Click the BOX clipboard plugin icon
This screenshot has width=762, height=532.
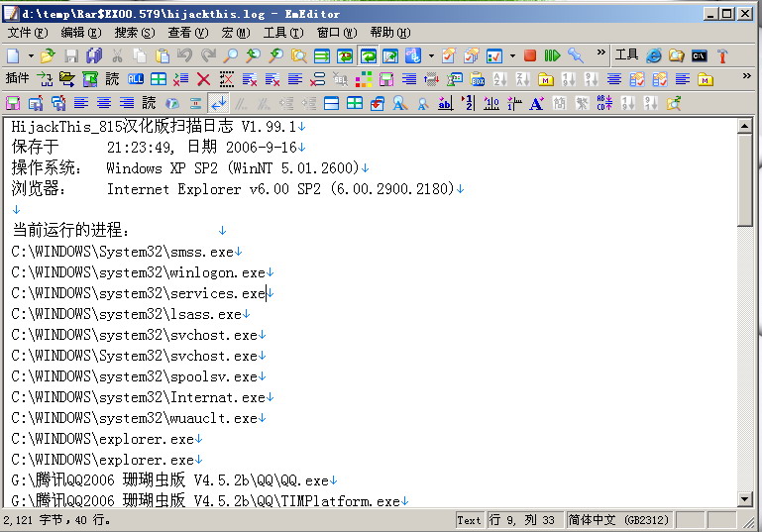pos(478,79)
